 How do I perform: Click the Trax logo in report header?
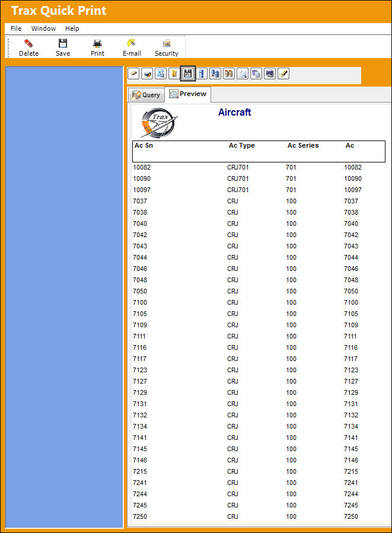tap(159, 123)
